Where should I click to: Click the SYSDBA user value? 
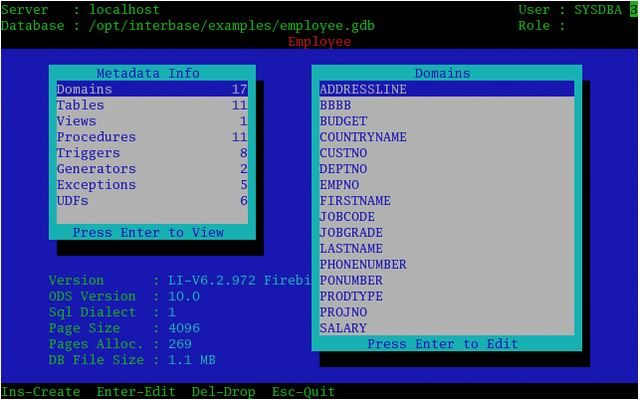coord(598,9)
